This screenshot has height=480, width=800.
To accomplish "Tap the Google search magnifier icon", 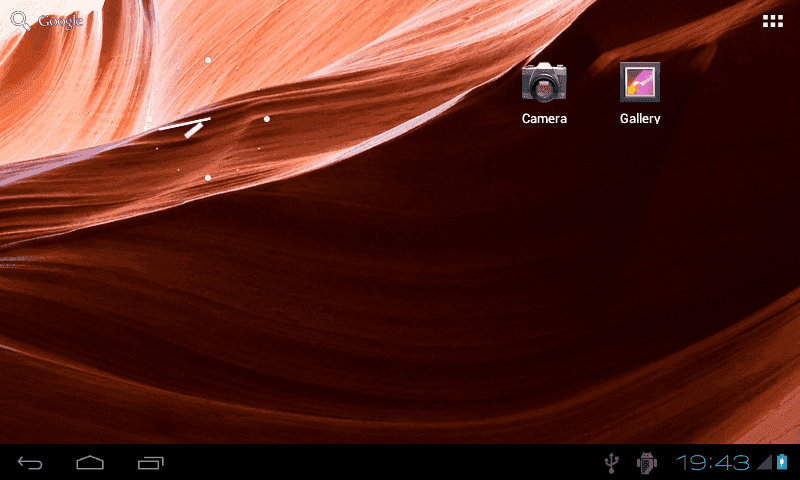I will (x=20, y=21).
